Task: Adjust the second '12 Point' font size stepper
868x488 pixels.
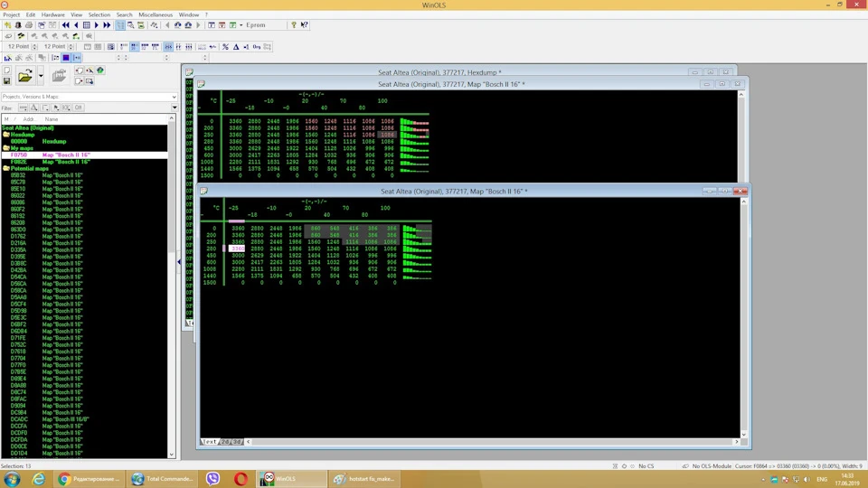Action: point(71,46)
